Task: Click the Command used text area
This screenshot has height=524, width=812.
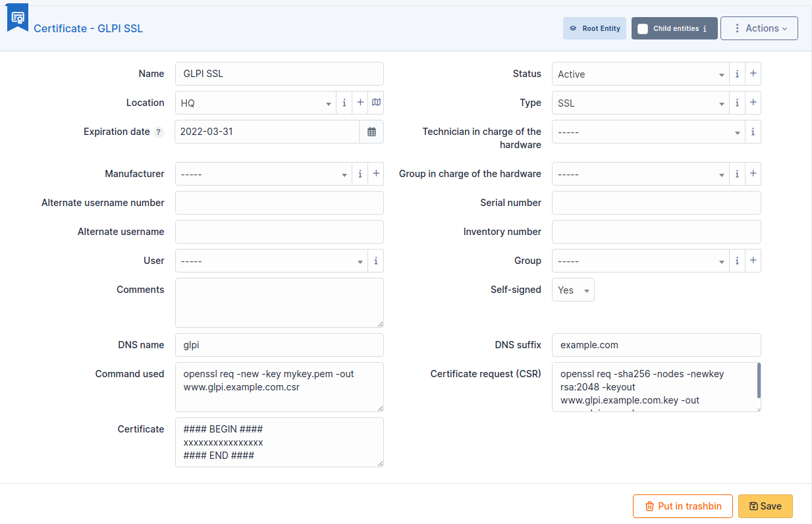Action: tap(279, 387)
